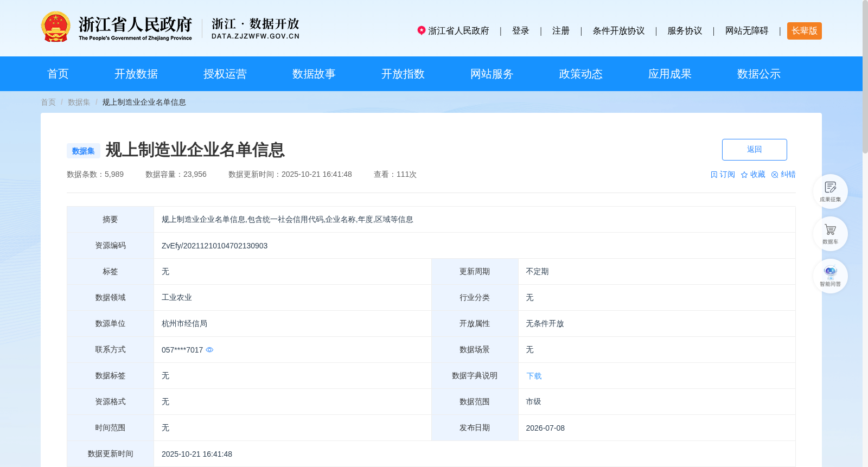Download the 数据字典说明 file via 下载
The width and height of the screenshot is (868, 467).
[x=534, y=376]
